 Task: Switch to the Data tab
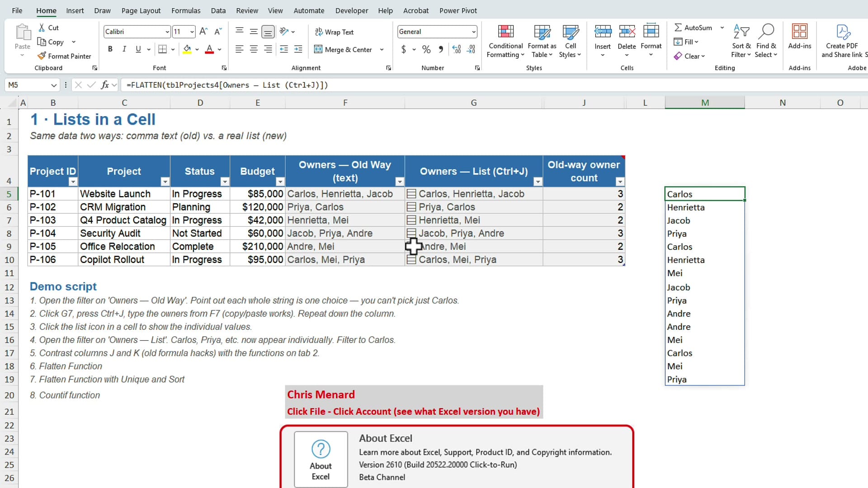(x=218, y=10)
